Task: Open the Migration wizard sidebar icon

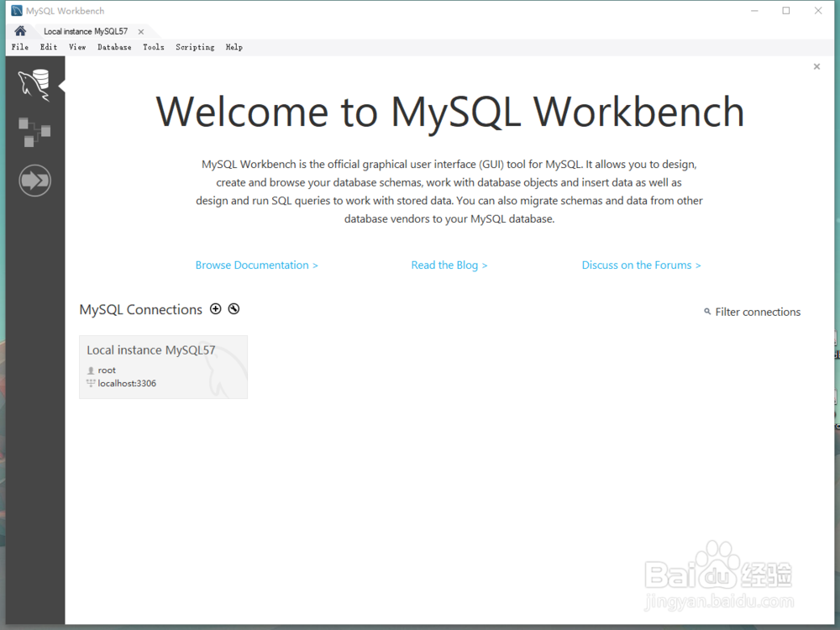Action: (x=34, y=181)
